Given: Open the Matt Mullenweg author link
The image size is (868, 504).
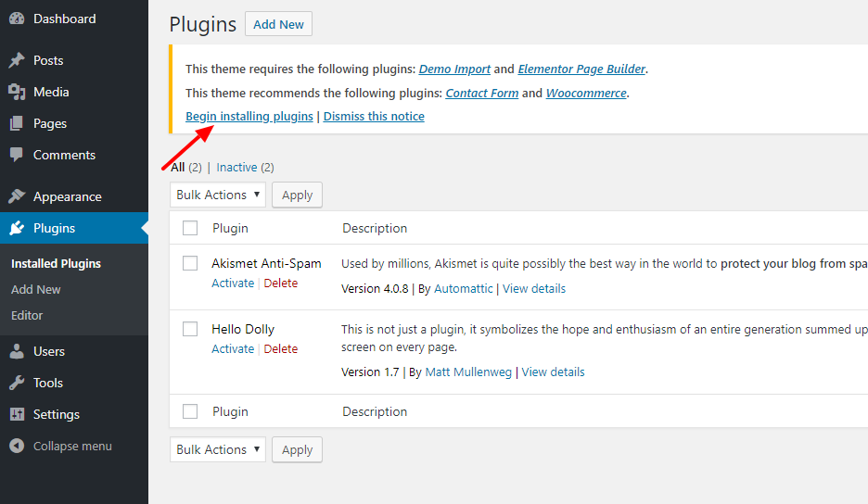Looking at the screenshot, I should [468, 372].
